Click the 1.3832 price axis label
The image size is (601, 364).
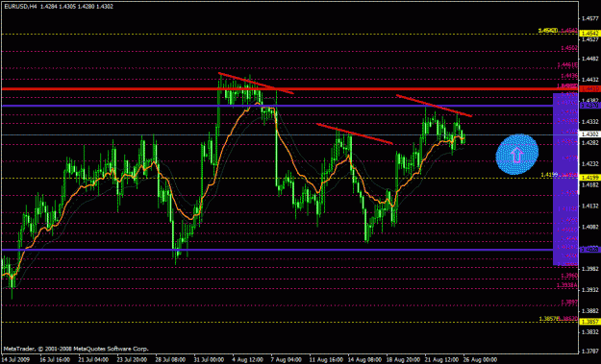point(589,332)
